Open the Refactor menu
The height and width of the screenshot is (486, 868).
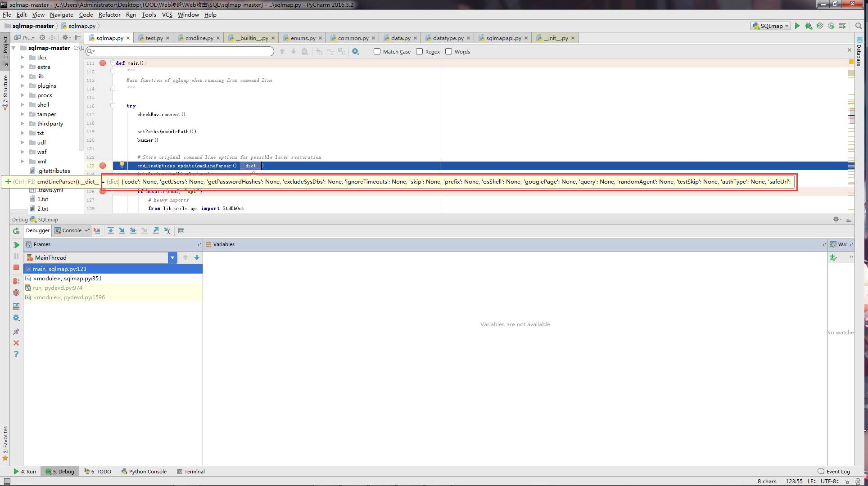tap(109, 14)
